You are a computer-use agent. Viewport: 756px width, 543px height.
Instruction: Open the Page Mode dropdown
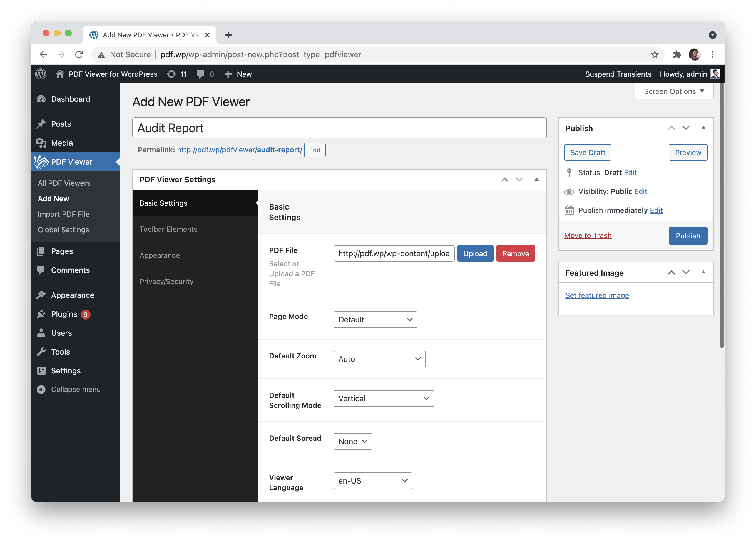(x=375, y=319)
